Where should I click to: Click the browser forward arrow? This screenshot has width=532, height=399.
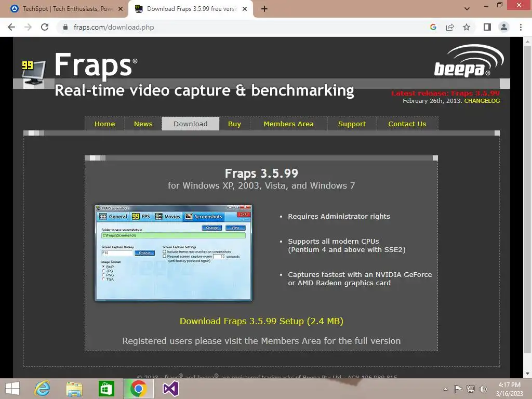pos(28,27)
